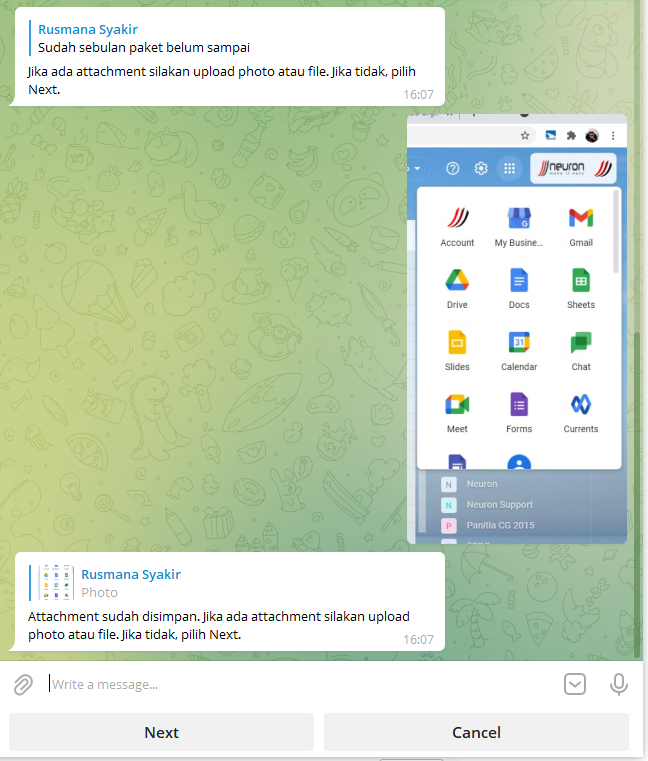
Task: Type in the Write a message field
Action: pos(300,685)
